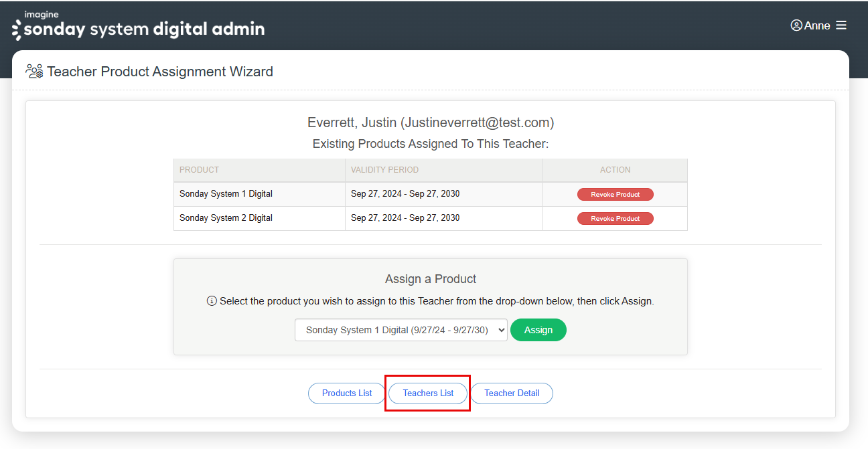This screenshot has width=868, height=449.
Task: Open the Teachers List
Action: coord(428,393)
